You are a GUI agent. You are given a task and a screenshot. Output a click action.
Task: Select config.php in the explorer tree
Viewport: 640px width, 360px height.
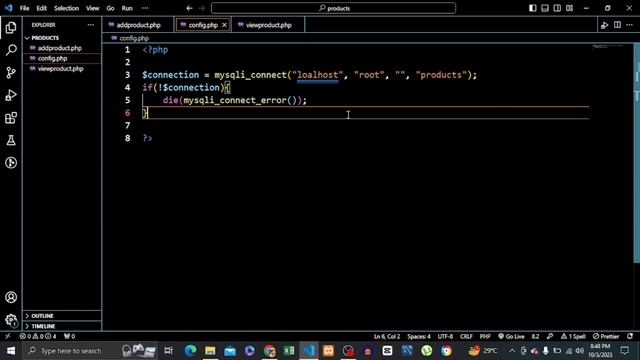pos(62,58)
